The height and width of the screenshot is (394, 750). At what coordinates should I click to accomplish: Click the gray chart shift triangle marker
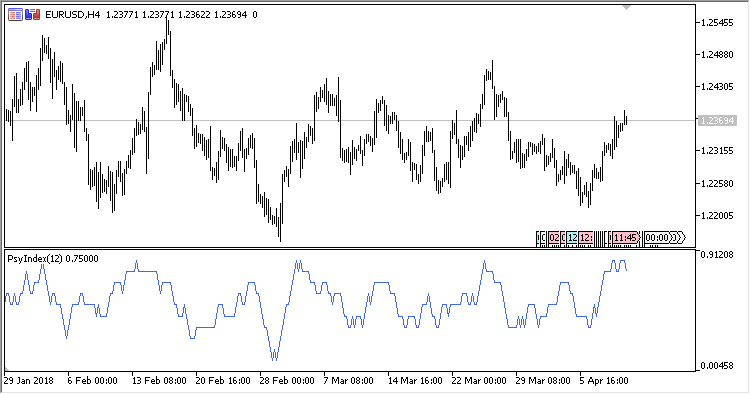coord(626,8)
